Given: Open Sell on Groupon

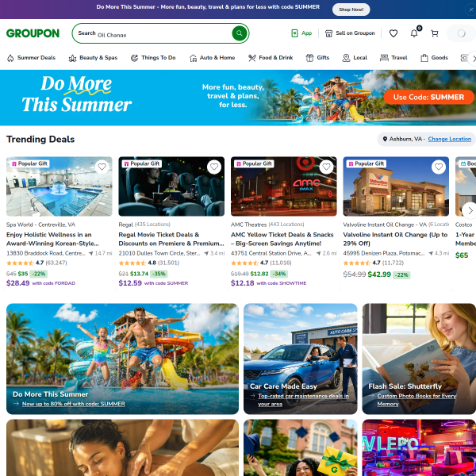Looking at the screenshot, I should [350, 33].
